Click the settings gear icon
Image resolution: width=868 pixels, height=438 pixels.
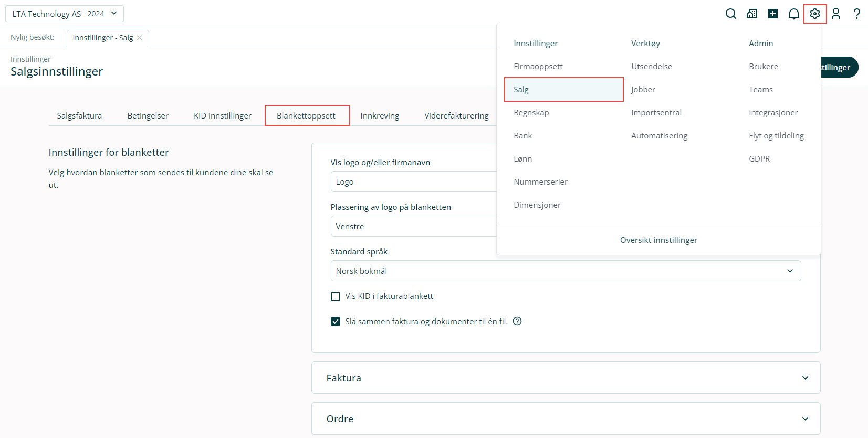815,14
